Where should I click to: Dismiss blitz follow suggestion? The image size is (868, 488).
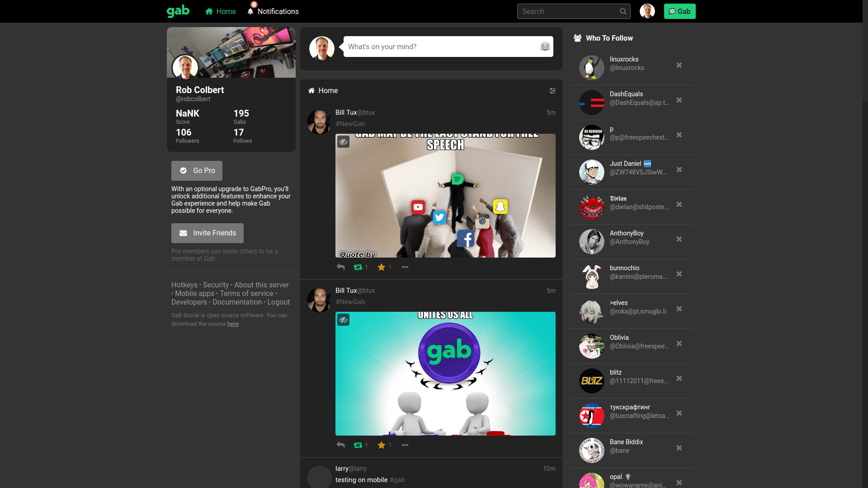click(x=679, y=378)
